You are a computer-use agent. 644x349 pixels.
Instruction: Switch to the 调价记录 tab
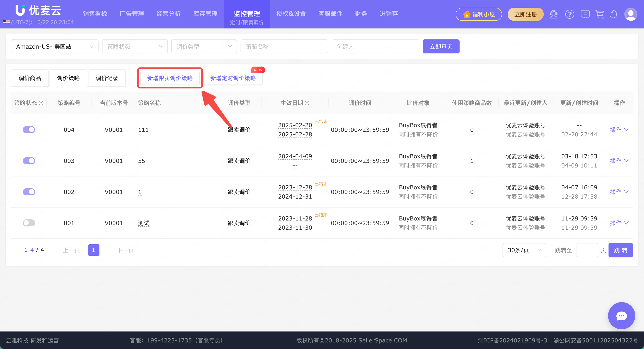click(x=107, y=78)
